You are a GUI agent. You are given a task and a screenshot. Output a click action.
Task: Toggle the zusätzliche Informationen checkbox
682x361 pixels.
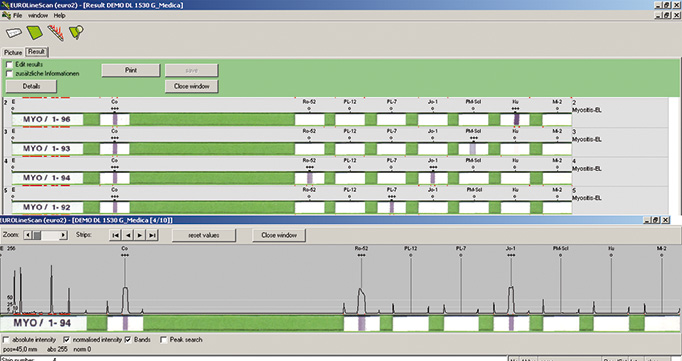tap(9, 74)
